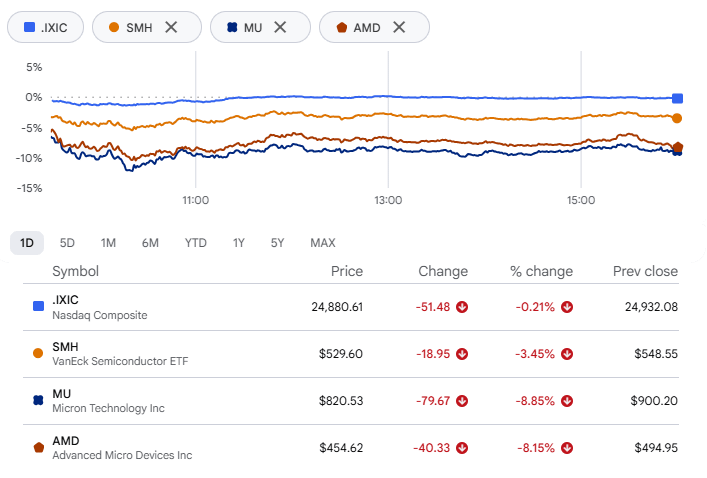Click the down arrow beside -8.85%

pyautogui.click(x=567, y=401)
